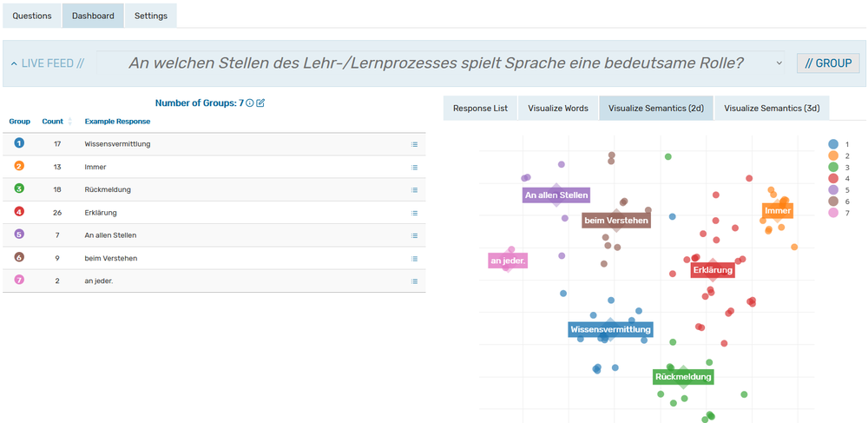The image size is (868, 423).
Task: Collapse the LIVE FEED panel chevron
Action: click(x=14, y=63)
